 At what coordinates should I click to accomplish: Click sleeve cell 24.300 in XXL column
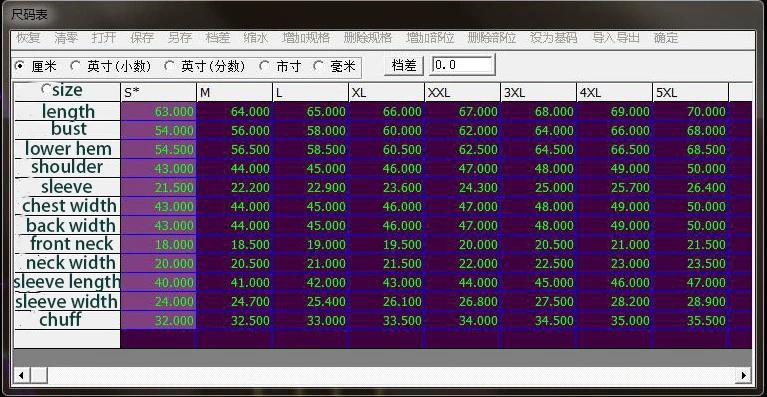(x=463, y=187)
